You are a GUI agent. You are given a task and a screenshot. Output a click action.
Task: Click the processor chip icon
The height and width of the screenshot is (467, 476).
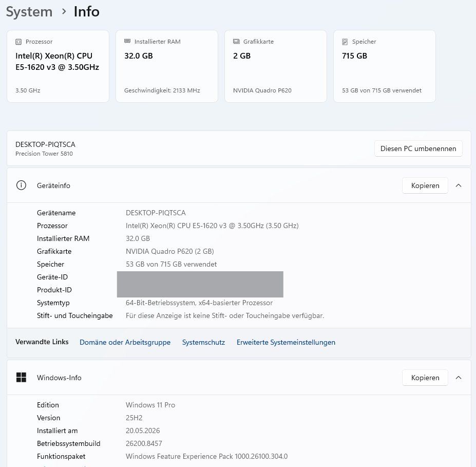click(x=18, y=42)
